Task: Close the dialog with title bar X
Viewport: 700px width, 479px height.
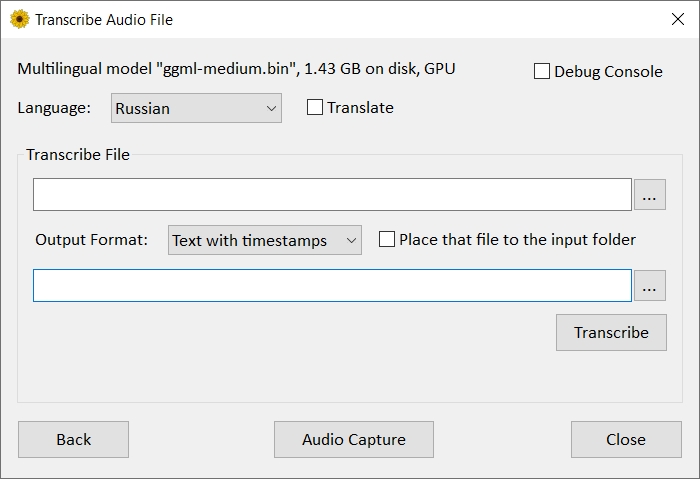Action: coord(678,19)
